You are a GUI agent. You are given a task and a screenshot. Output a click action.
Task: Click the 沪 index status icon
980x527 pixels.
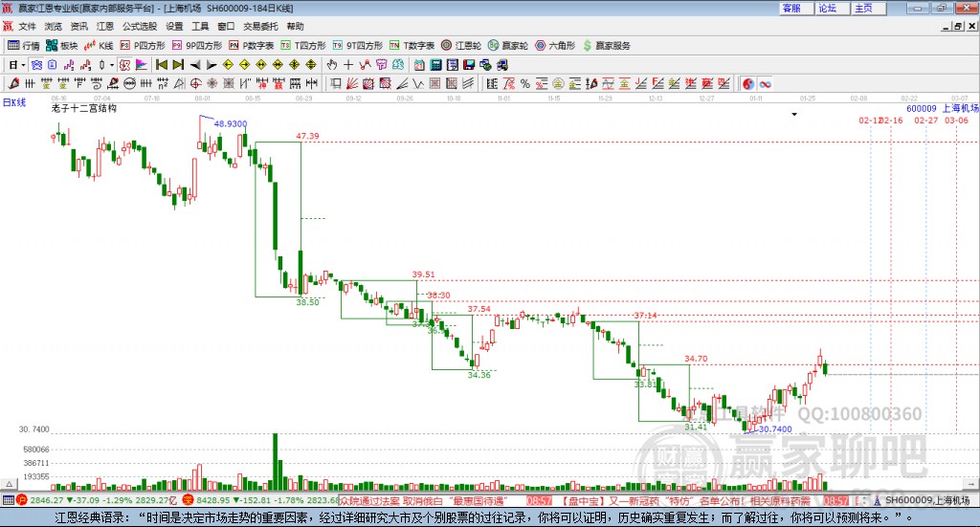22,500
